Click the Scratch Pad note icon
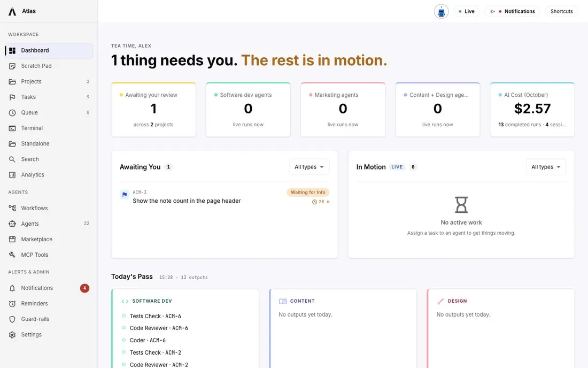This screenshot has height=368, width=588. tap(12, 66)
